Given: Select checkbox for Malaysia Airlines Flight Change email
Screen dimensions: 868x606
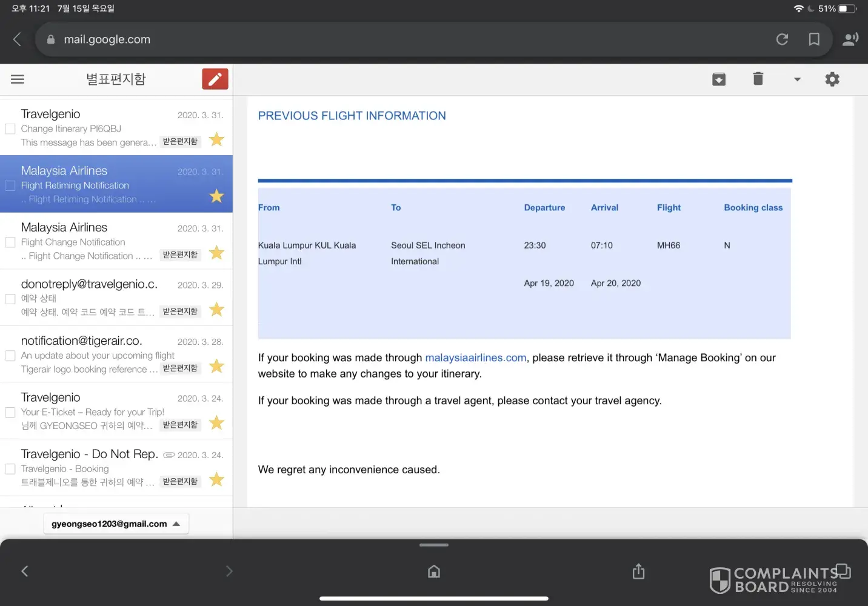Looking at the screenshot, I should click(x=10, y=242).
